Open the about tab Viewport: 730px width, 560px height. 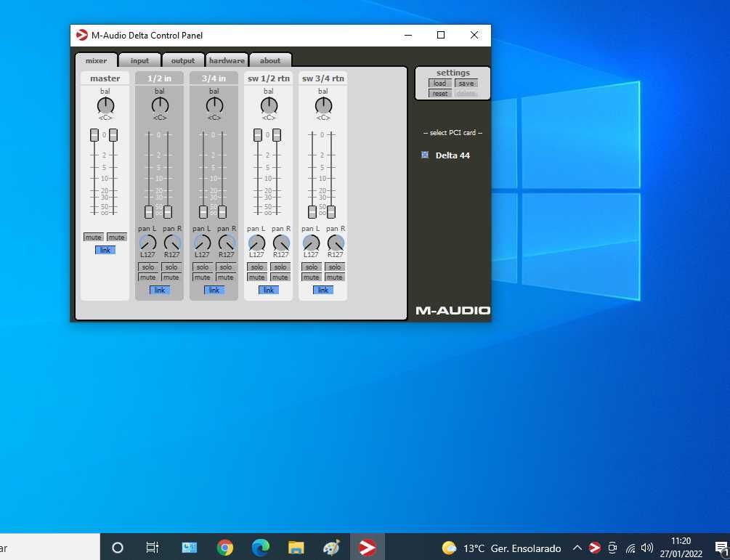270,60
